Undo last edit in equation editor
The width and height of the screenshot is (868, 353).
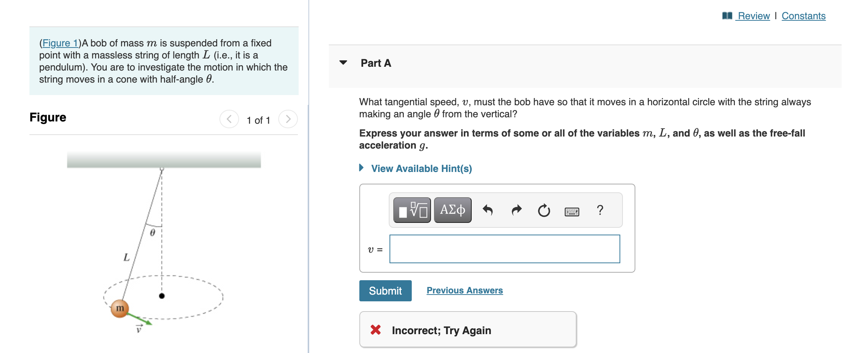tap(488, 210)
